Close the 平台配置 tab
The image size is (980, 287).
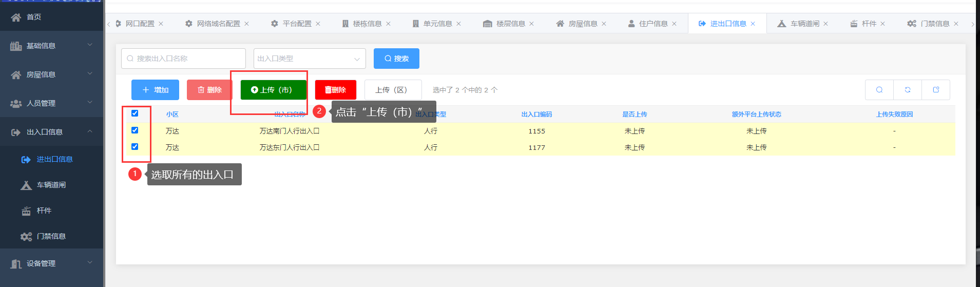click(318, 24)
